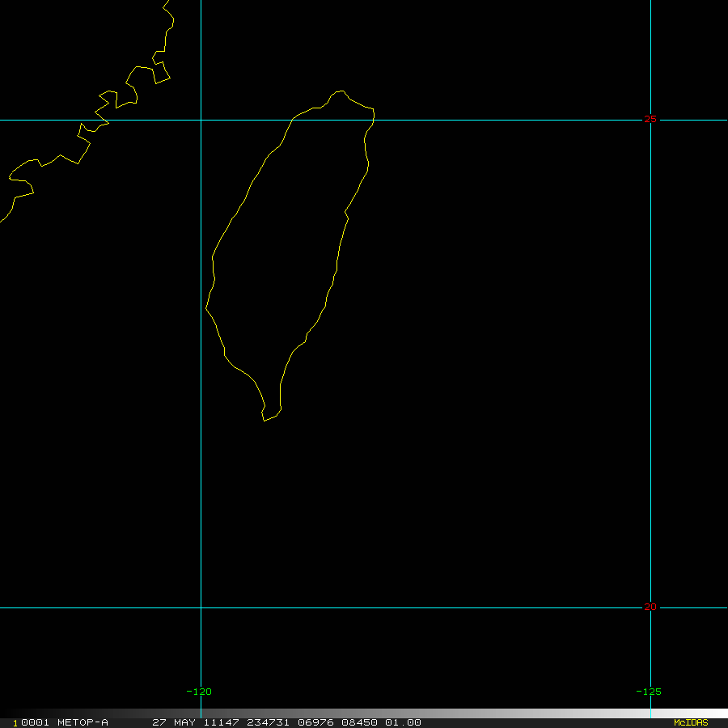This screenshot has width=728, height=728.
Task: Click the red 25 latitude label
Action: pos(650,120)
